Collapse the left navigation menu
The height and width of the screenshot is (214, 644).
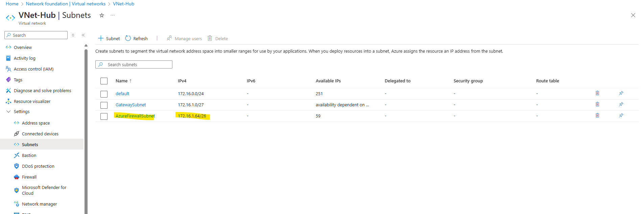[83, 35]
